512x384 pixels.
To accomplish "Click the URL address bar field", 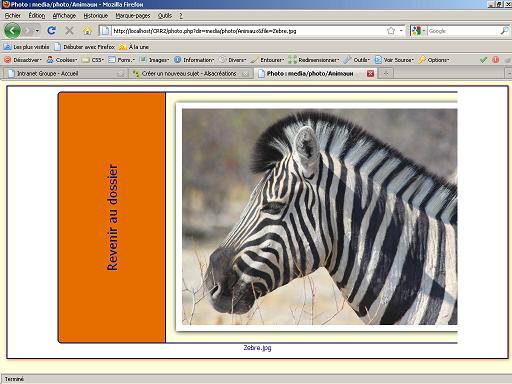I will click(x=248, y=31).
